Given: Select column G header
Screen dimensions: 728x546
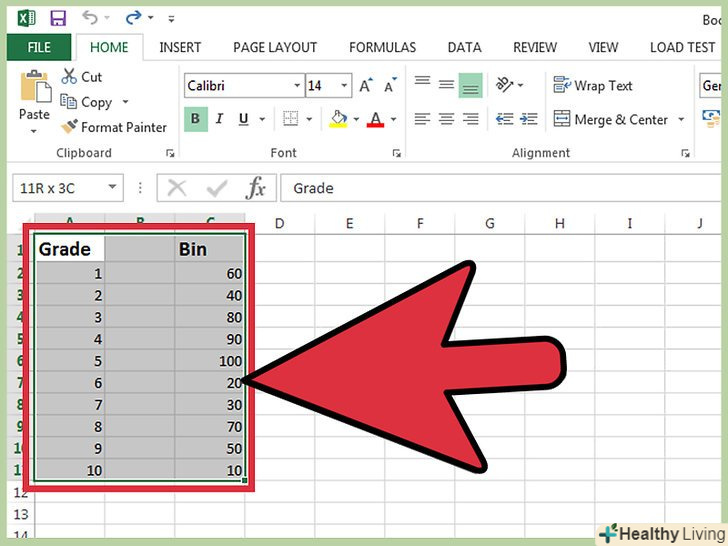Looking at the screenshot, I should click(x=490, y=224).
